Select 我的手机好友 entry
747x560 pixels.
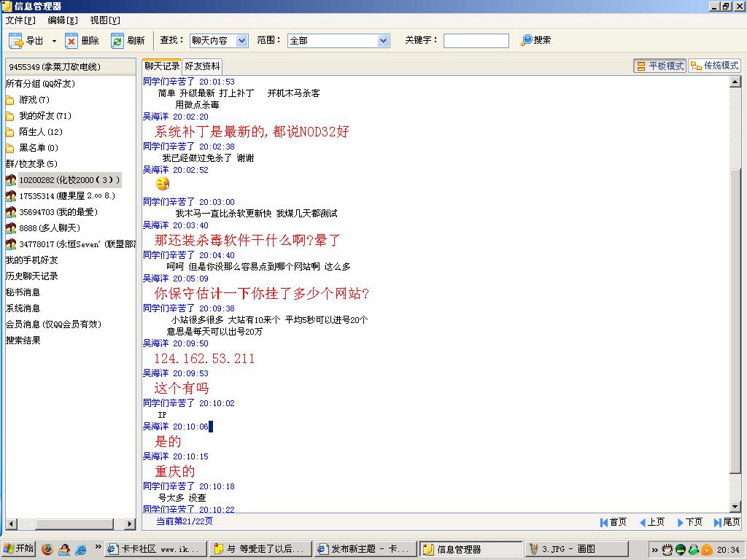tap(31, 260)
